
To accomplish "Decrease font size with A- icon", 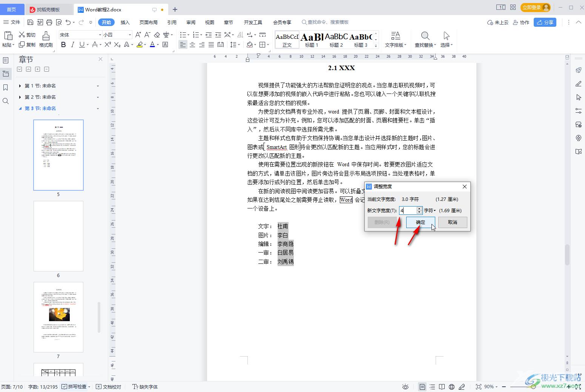I will [147, 35].
